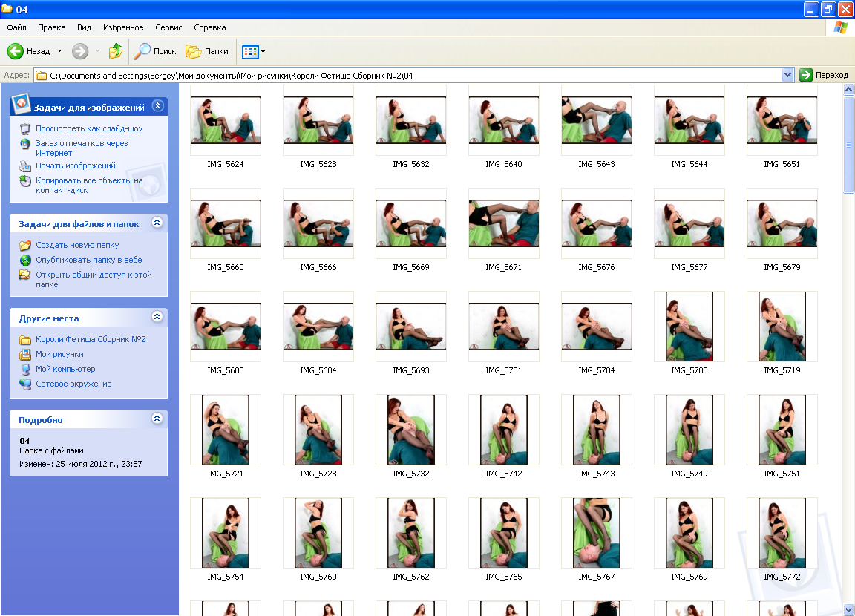Click the folder icon in the address bar
This screenshot has width=855, height=616.
point(42,76)
